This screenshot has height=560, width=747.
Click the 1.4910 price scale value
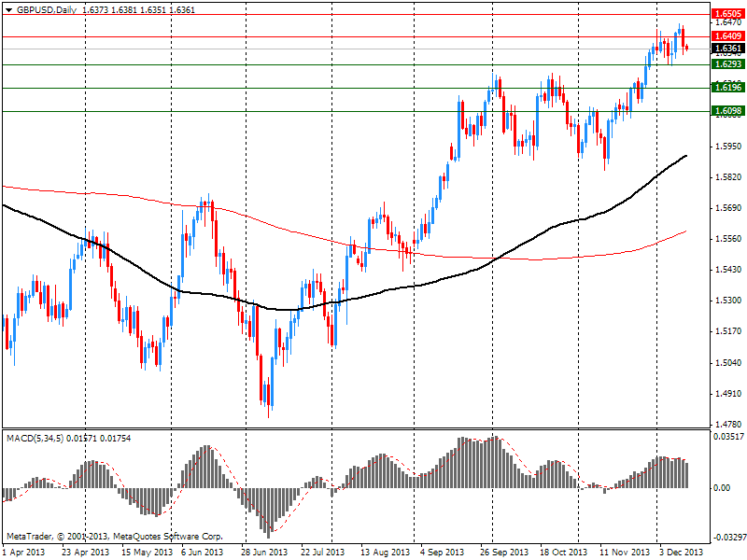click(x=727, y=394)
